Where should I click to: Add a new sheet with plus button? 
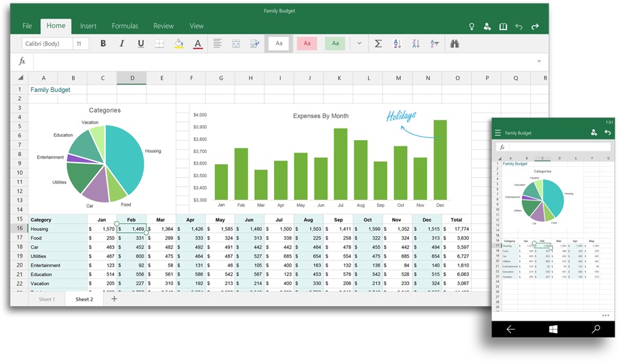[114, 299]
